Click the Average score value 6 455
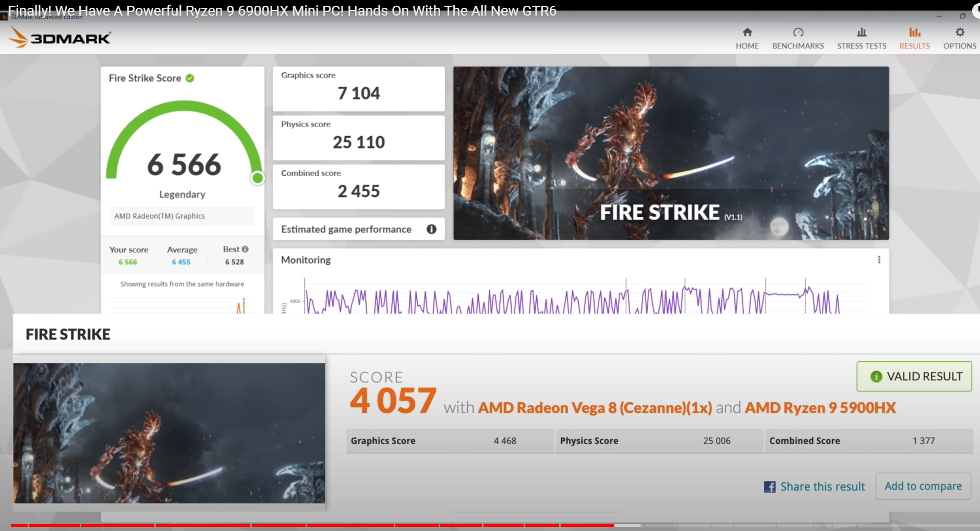The height and width of the screenshot is (531, 980). (181, 262)
